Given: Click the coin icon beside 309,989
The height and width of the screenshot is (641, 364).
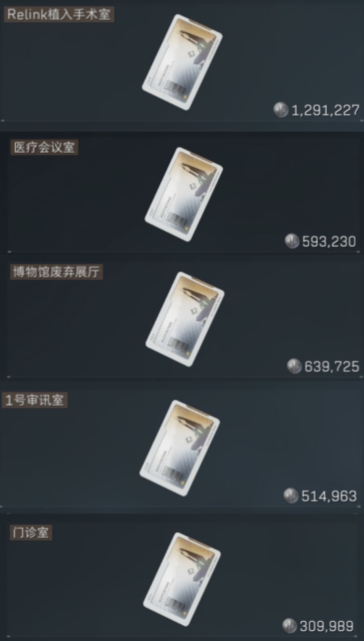Looking at the screenshot, I should coord(289,626).
